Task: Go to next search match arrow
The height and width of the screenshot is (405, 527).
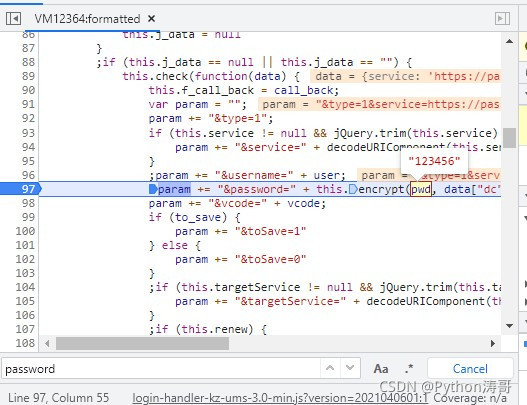Action: pyautogui.click(x=350, y=368)
